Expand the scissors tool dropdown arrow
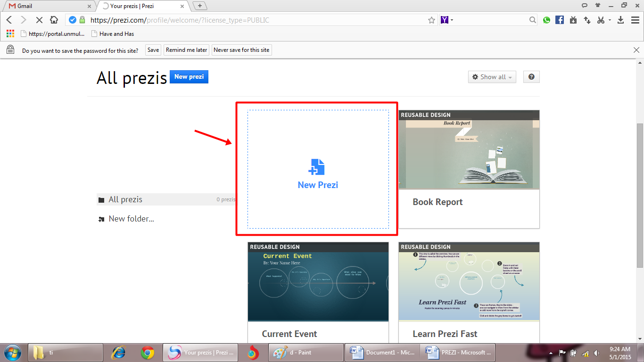Screen dimensions: 644x362 [610, 20]
